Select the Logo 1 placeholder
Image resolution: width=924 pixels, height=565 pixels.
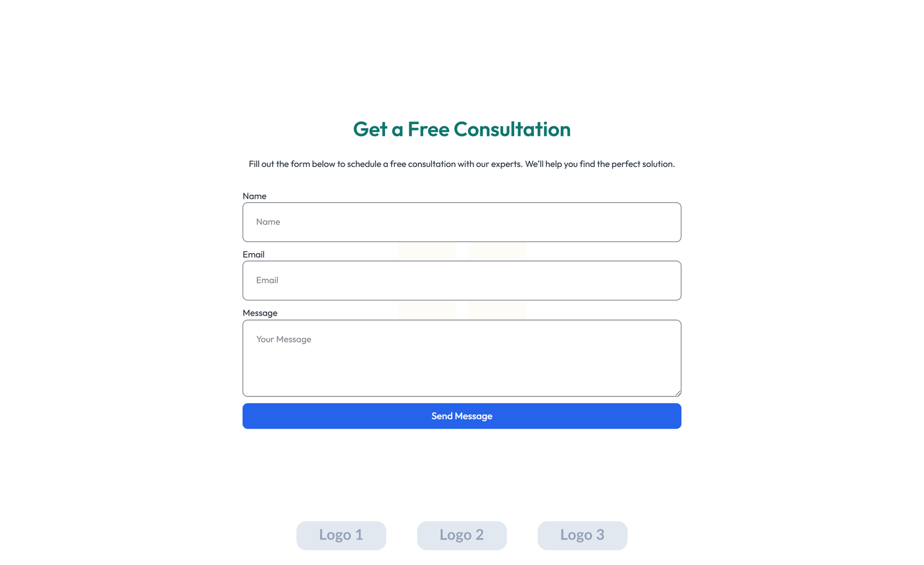point(341,535)
